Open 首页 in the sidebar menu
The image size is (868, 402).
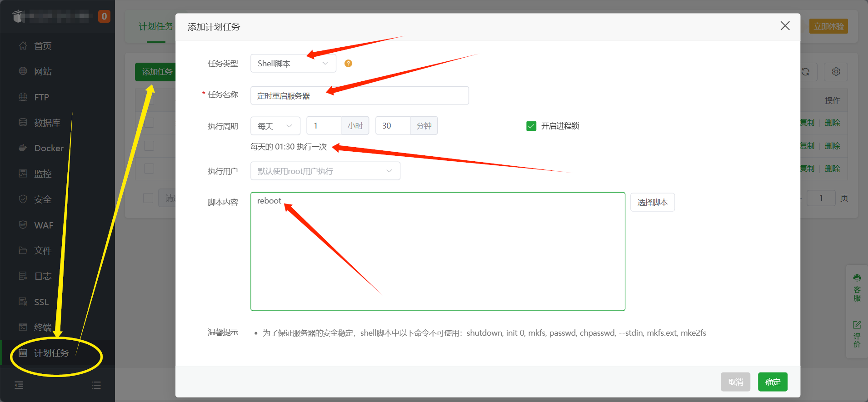click(x=43, y=46)
